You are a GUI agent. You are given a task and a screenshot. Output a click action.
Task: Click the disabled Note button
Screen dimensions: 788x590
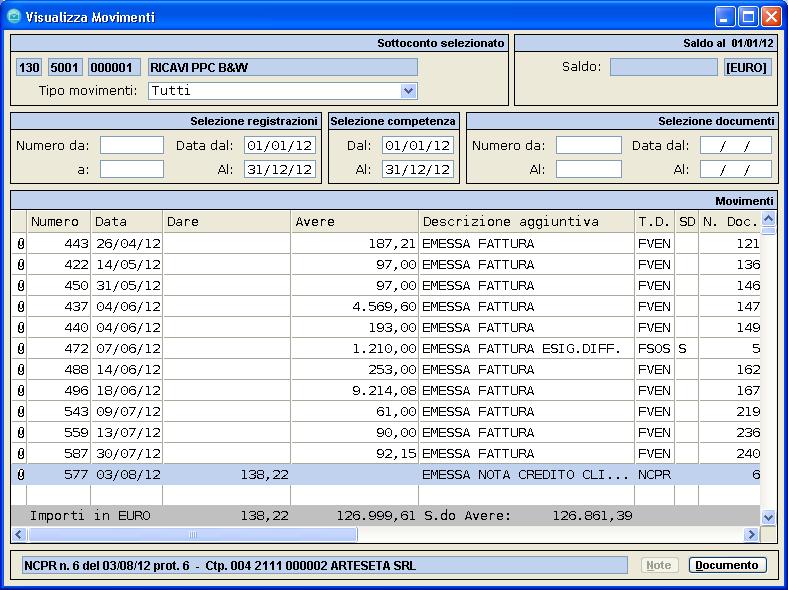(659, 565)
